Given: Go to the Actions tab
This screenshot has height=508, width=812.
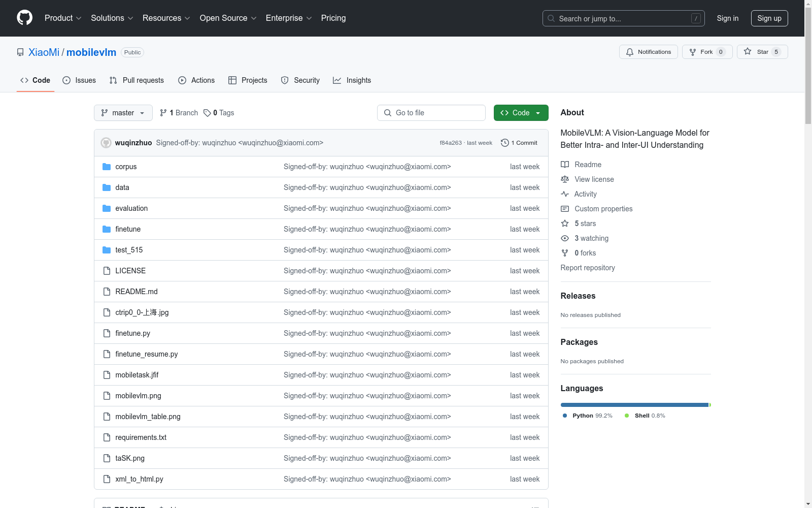Looking at the screenshot, I should tap(196, 80).
